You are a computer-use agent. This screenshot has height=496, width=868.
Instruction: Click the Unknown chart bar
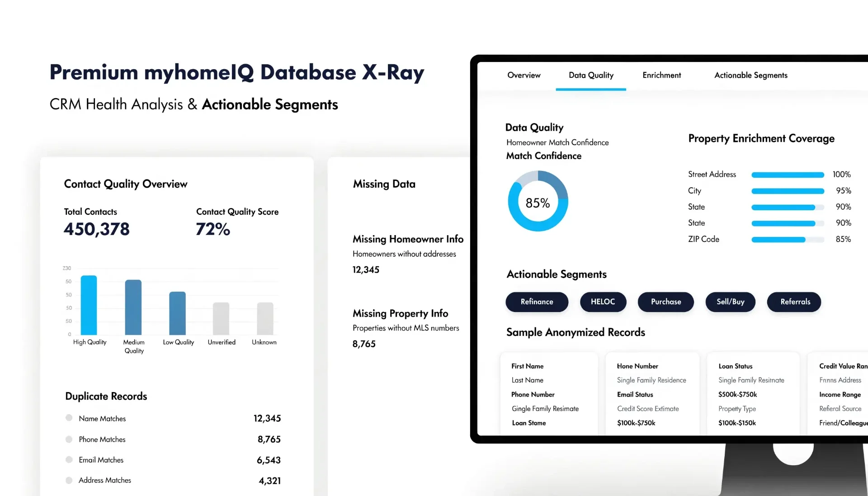tap(265, 319)
